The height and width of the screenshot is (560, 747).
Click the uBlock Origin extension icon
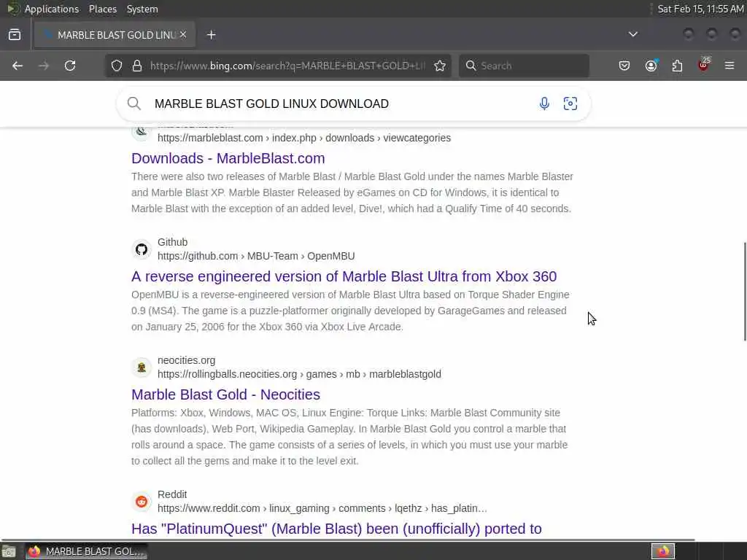tap(704, 65)
